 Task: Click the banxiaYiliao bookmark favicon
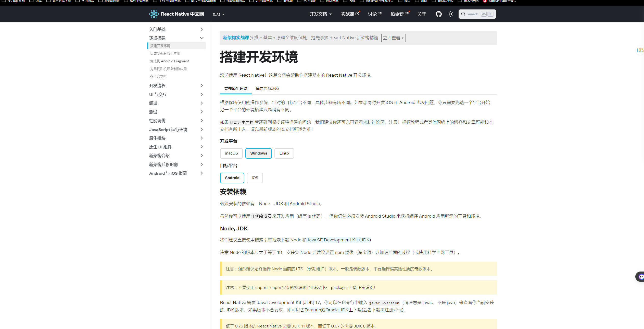(x=485, y=1)
